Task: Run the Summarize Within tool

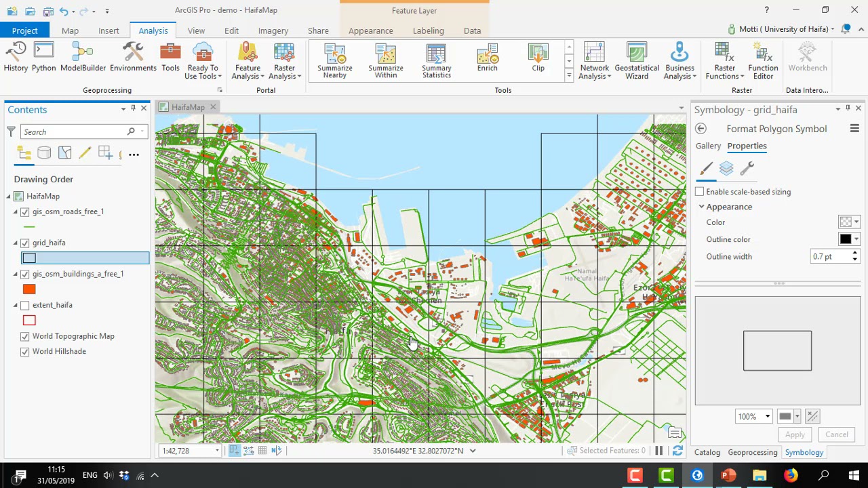Action: (386, 61)
